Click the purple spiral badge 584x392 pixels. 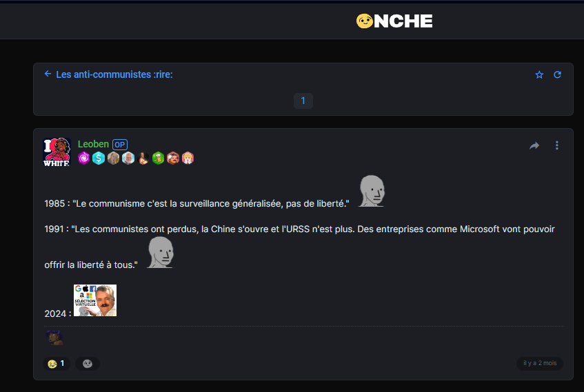(x=84, y=158)
